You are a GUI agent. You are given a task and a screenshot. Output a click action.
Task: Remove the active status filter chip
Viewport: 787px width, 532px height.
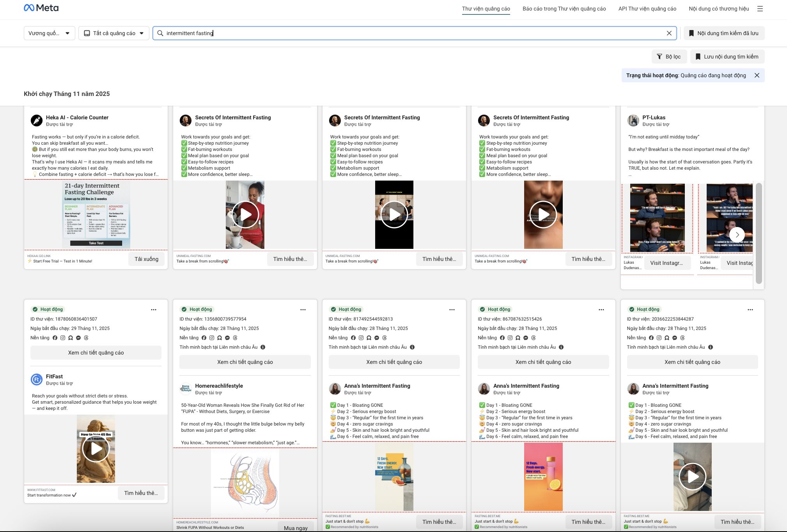[x=757, y=75]
